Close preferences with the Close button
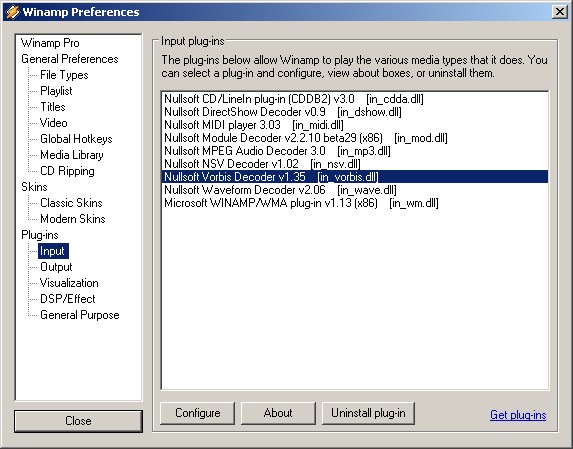 point(78,421)
